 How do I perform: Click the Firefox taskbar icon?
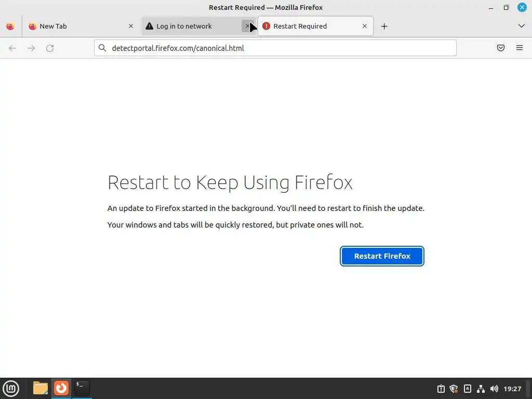61,388
